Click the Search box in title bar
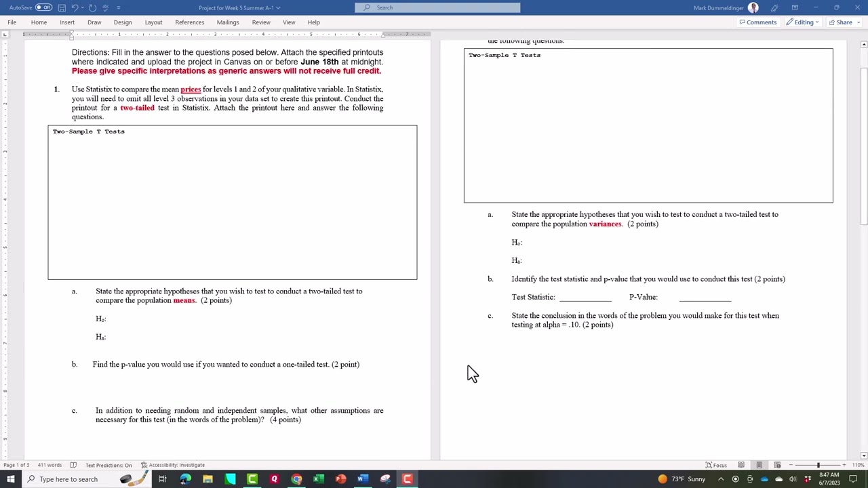 (x=437, y=7)
